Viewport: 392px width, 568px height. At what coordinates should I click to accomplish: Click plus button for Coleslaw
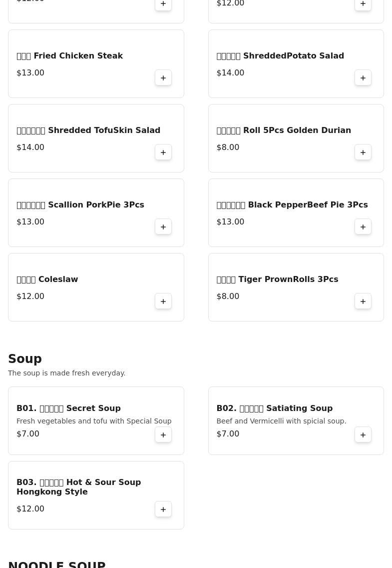point(163,301)
